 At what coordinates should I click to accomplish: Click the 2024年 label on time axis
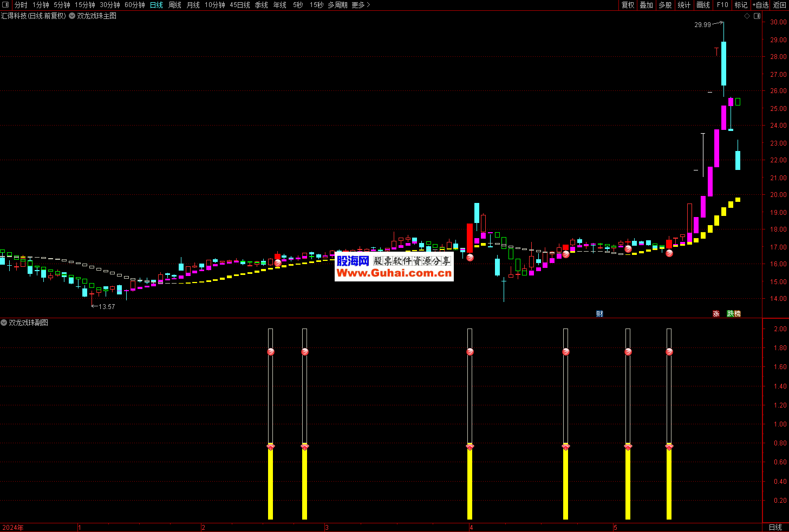[x=13, y=528]
